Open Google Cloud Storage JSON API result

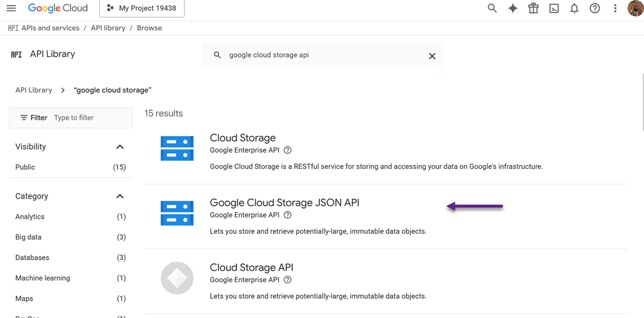pos(284,203)
